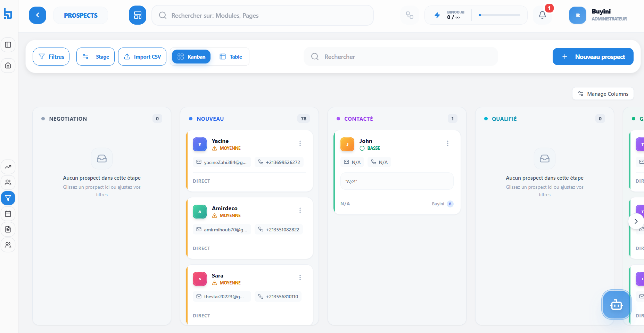Image resolution: width=644 pixels, height=333 pixels.
Task: Switch to Kanban view
Action: (191, 57)
